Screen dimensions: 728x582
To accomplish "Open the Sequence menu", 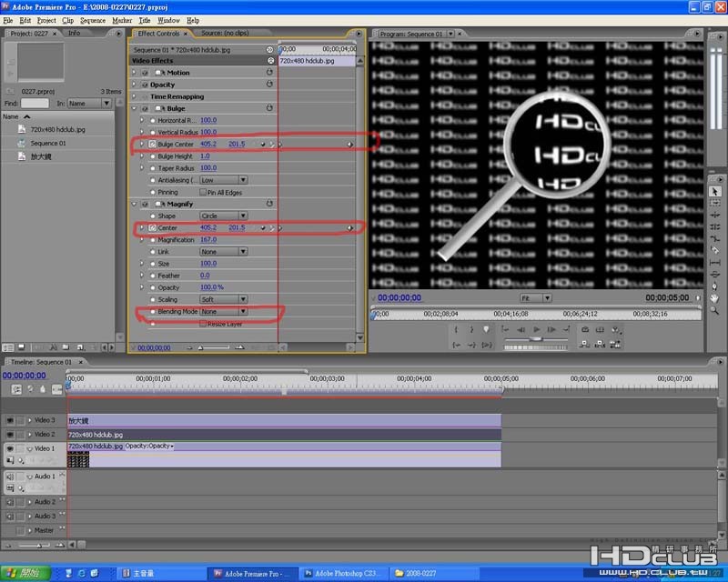I will click(93, 20).
